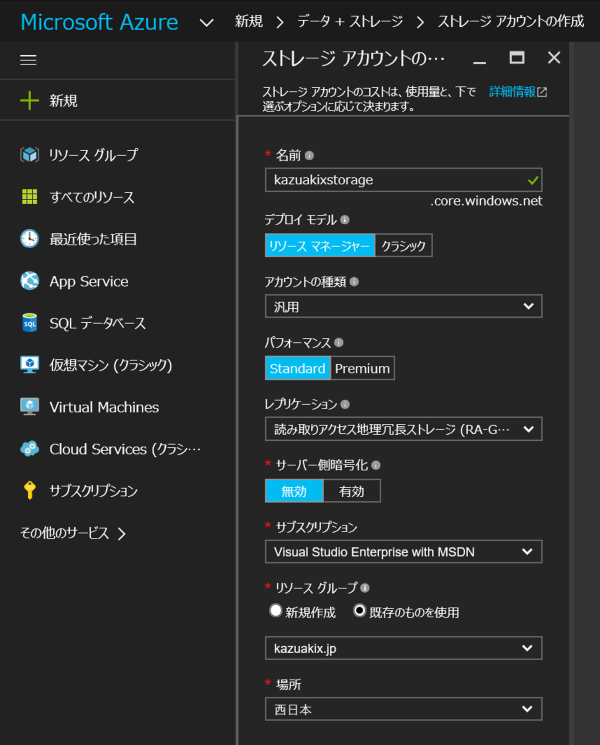Select the 新規作成 radio button
This screenshot has width=600, height=745.
pyautogui.click(x=276, y=611)
